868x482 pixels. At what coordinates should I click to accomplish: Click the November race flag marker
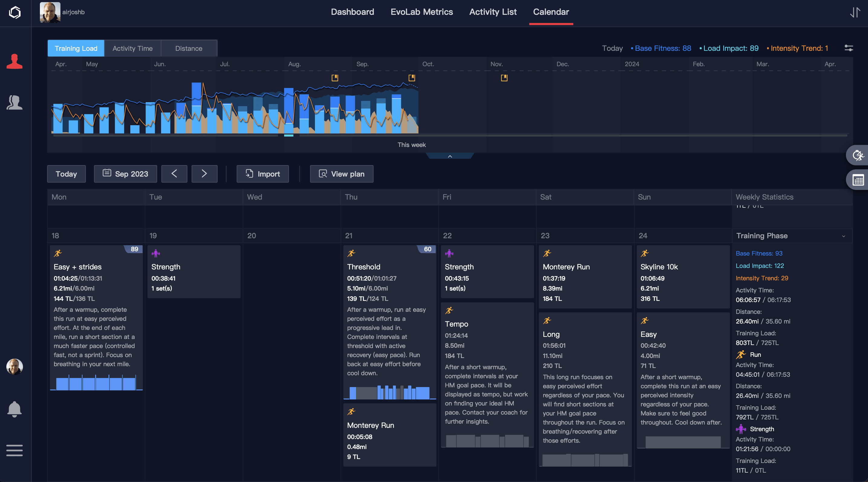[504, 78]
